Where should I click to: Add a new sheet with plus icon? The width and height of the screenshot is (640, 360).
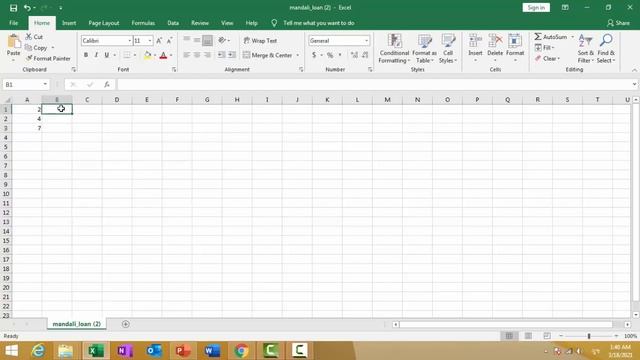[x=126, y=324]
